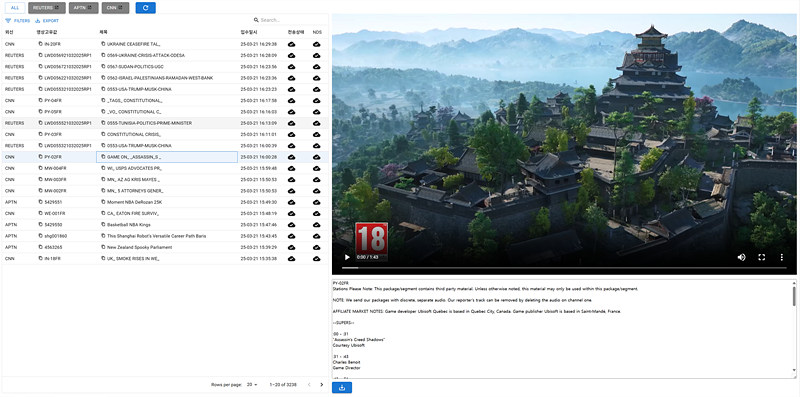Click the blue refresh button

click(145, 8)
